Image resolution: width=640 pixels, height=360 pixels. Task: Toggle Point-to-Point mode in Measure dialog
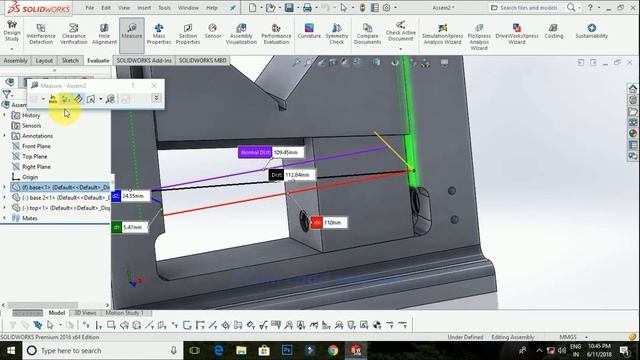tap(78, 99)
